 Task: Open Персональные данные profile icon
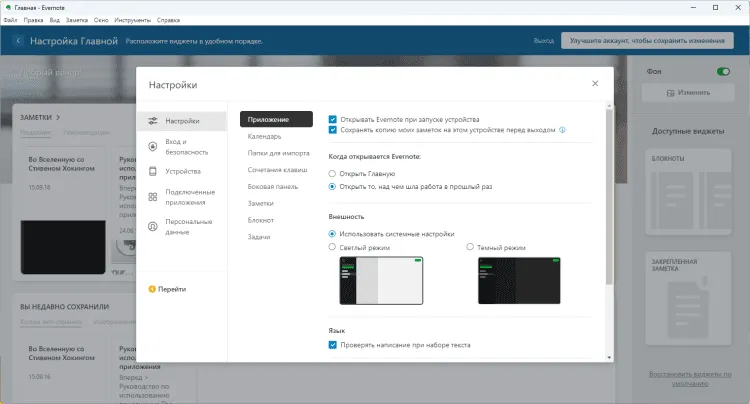[x=153, y=227]
